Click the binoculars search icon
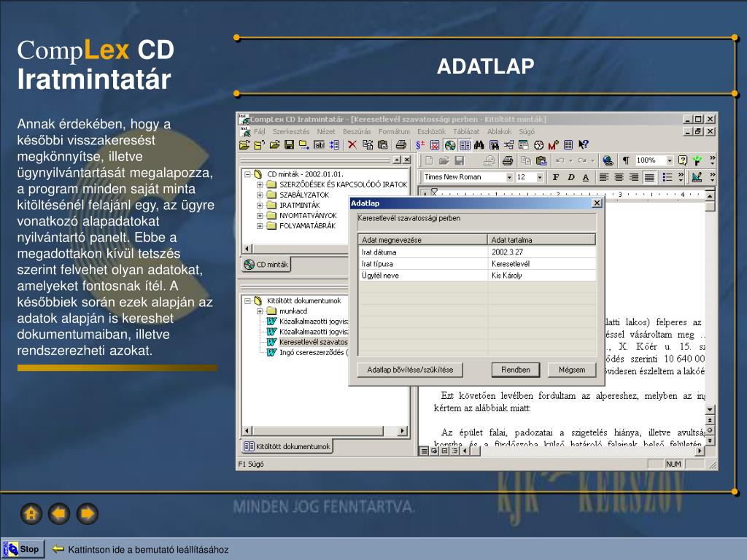 point(479,145)
